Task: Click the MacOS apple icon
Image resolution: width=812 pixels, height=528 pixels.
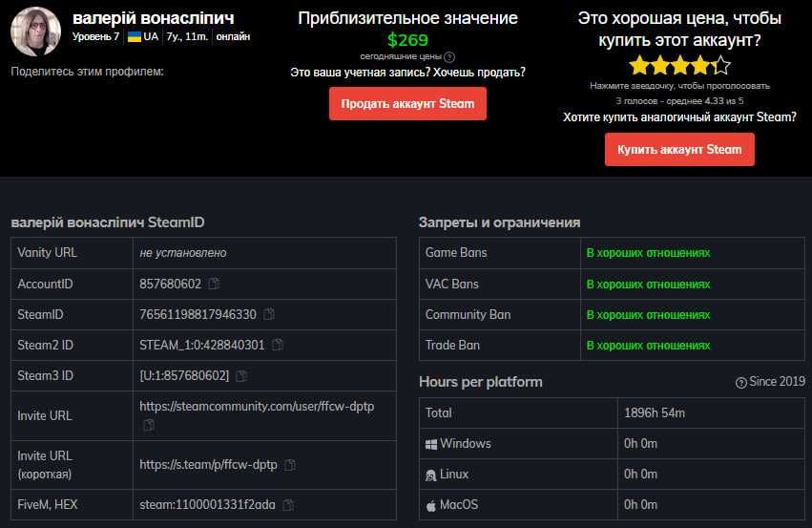Action: [431, 505]
